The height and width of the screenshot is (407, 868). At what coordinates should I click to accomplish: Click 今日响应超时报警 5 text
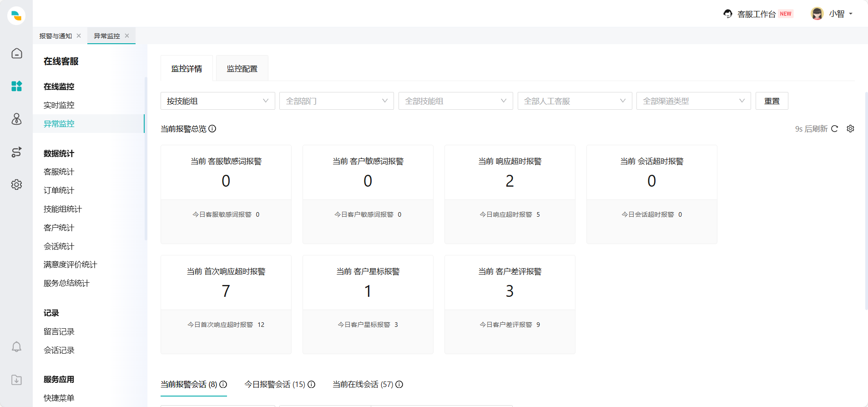[x=510, y=214]
